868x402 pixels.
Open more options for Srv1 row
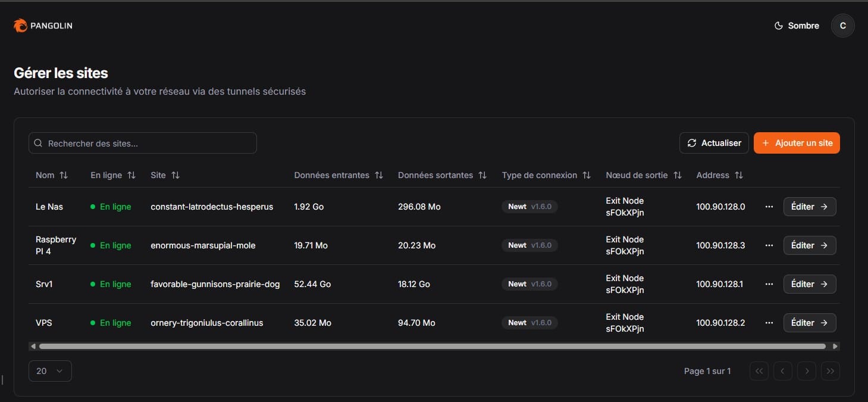click(769, 284)
